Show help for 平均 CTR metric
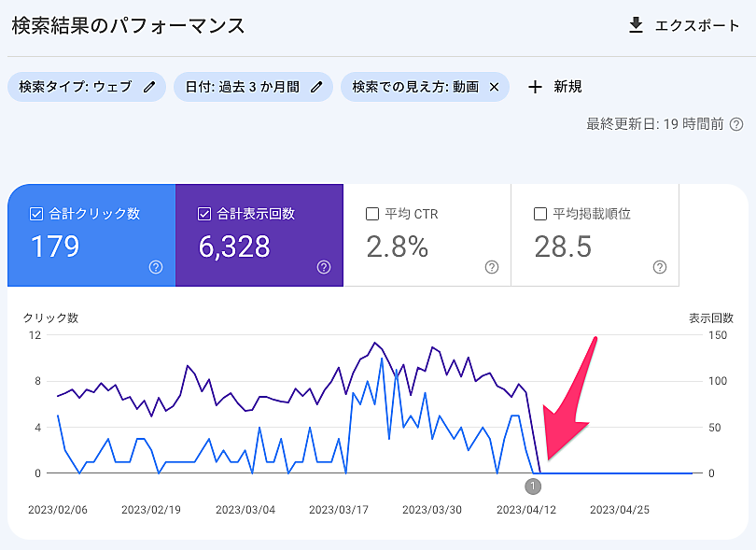Screen dimensions: 756x550 pos(492,267)
